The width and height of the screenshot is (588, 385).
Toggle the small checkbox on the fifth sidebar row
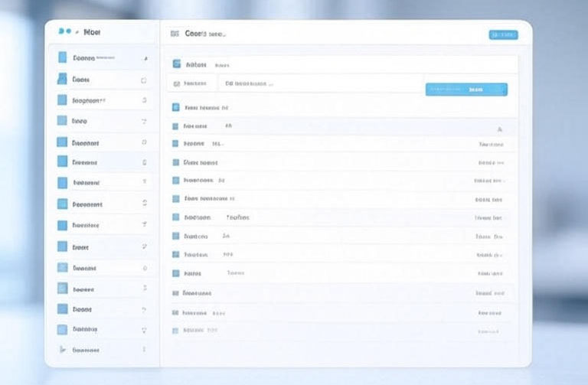point(144,142)
